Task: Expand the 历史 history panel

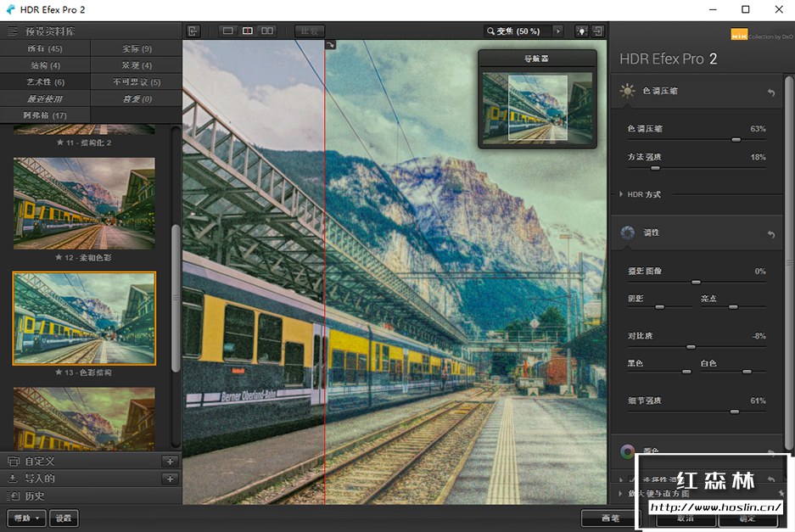Action: pyautogui.click(x=34, y=496)
